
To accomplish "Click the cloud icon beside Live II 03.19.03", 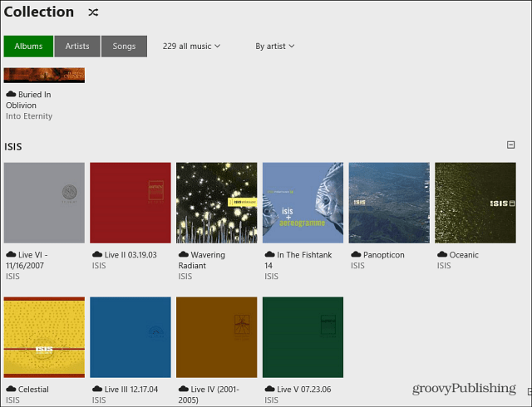I will [97, 254].
